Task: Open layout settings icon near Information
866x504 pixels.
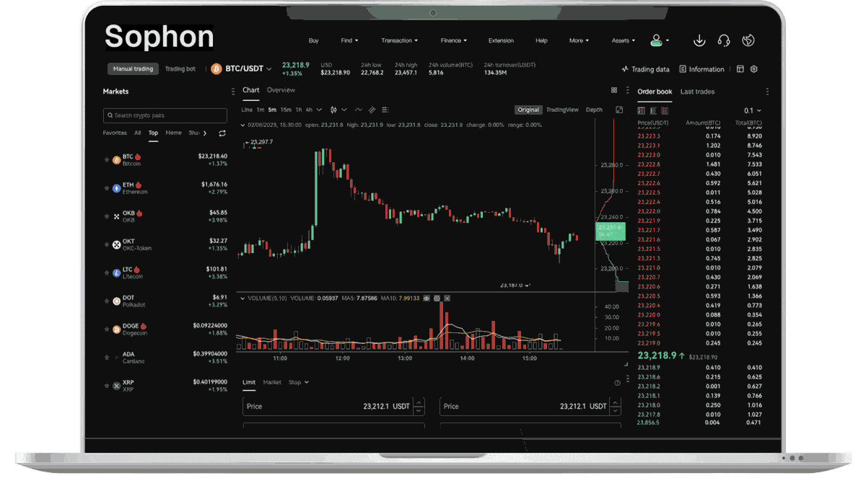Action: tap(740, 69)
